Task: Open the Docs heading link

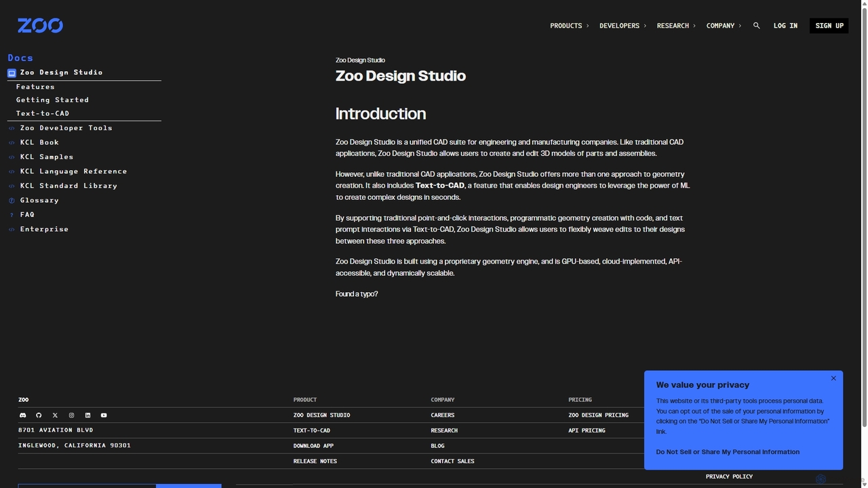Action: 20,58
